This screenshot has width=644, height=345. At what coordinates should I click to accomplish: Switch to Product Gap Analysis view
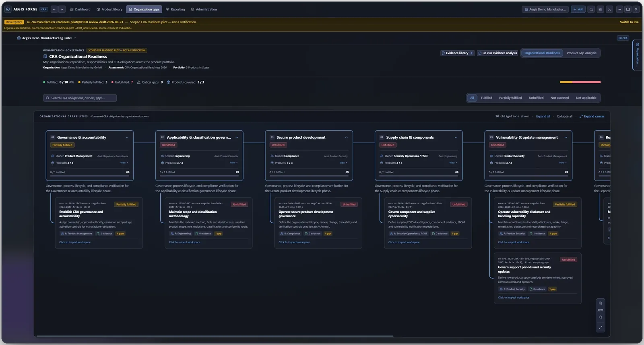point(581,53)
